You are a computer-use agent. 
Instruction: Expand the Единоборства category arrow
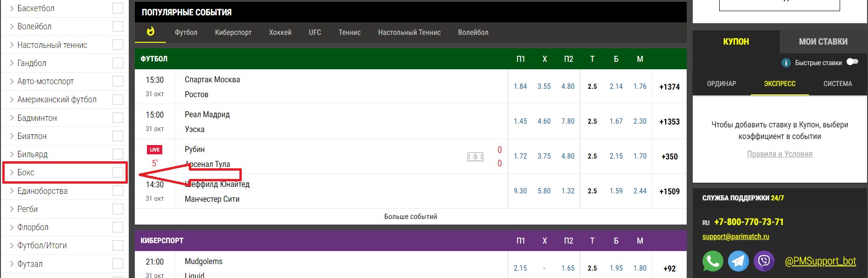point(12,191)
